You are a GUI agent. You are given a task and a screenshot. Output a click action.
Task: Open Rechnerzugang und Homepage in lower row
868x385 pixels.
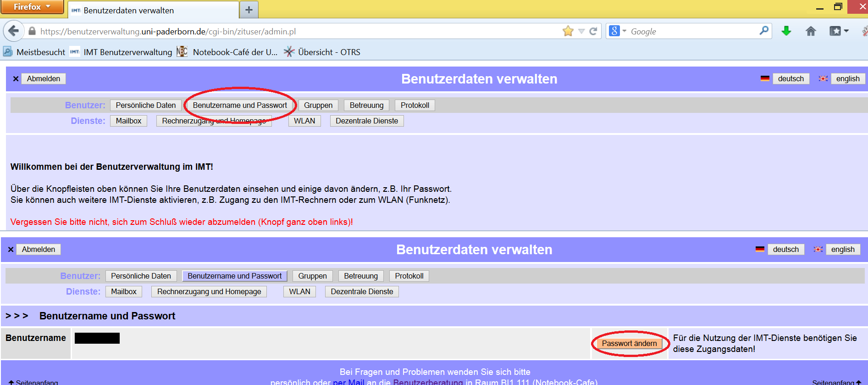[209, 291]
